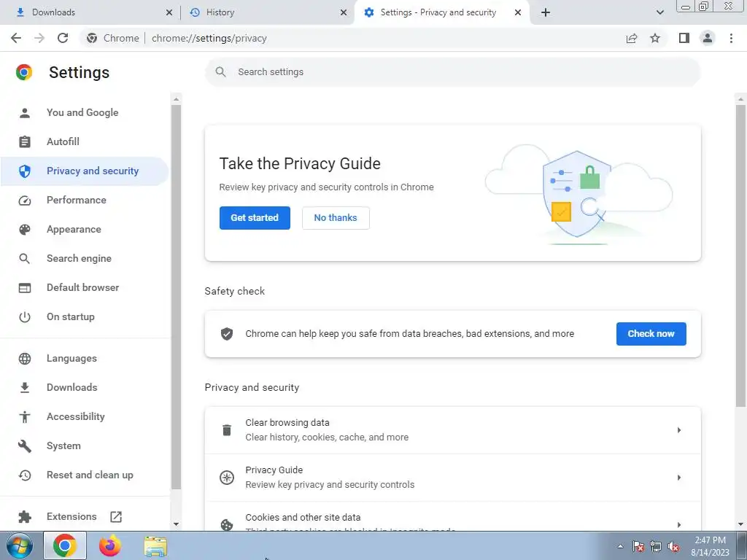Click the accessibility figure icon

coord(24,416)
